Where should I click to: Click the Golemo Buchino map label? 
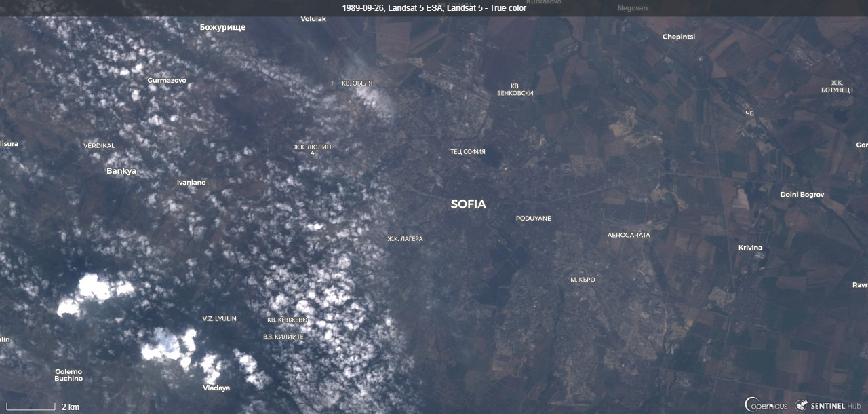68,375
